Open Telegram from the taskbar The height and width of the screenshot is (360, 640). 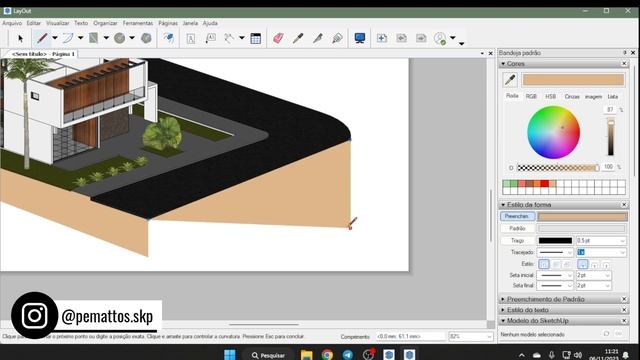(x=348, y=355)
